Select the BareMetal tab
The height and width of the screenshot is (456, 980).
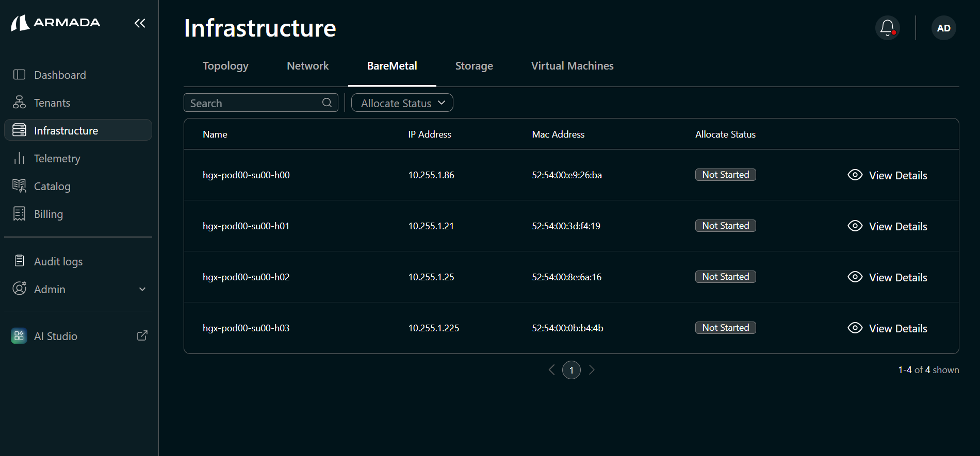coord(392,66)
